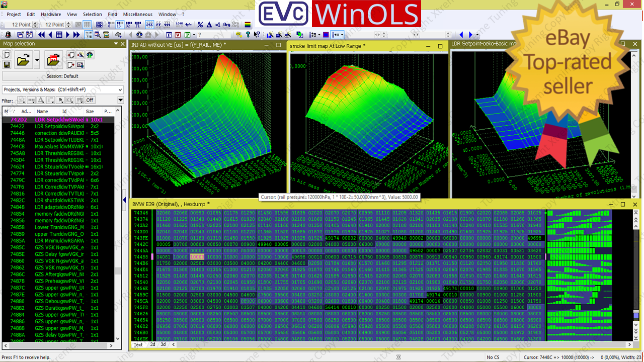Go to next map with right arrow
Screen dimensions: 644x362
67,35
